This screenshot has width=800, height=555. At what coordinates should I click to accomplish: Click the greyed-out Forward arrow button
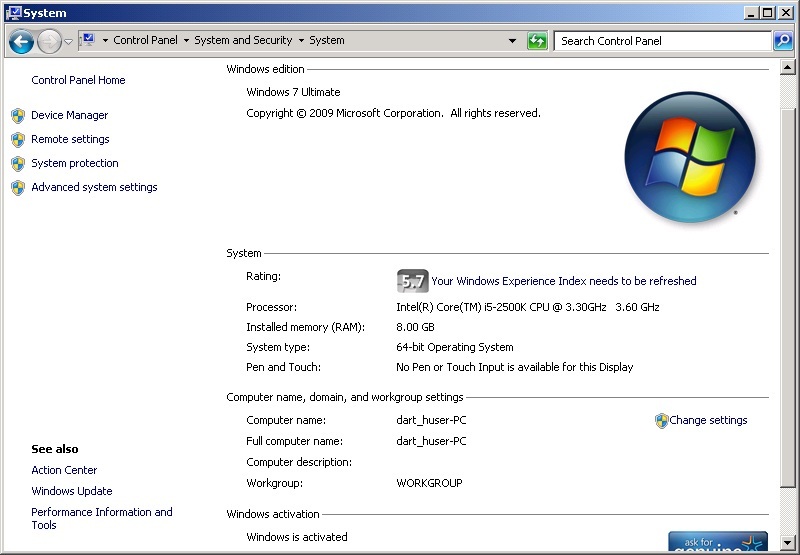click(49, 41)
